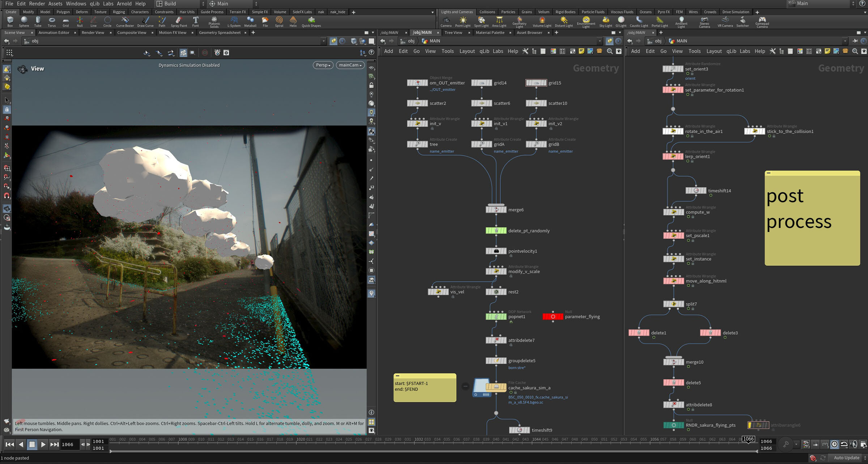Click the Gamepad Camera shelf tool

pos(762,21)
